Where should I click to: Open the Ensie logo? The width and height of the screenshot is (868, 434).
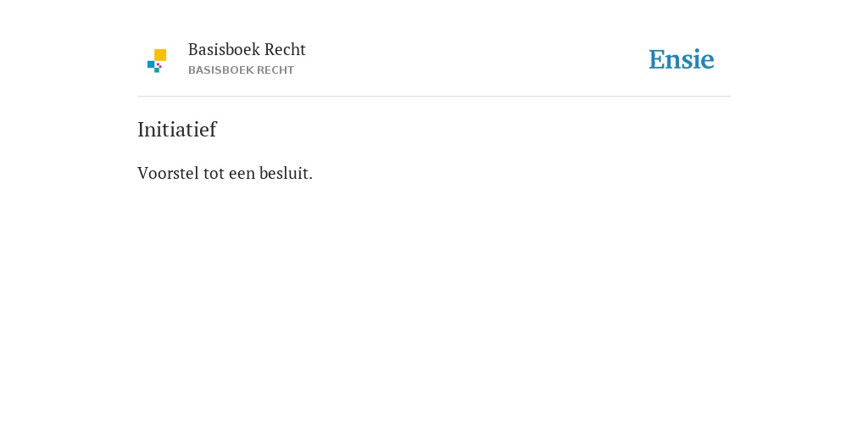[682, 59]
